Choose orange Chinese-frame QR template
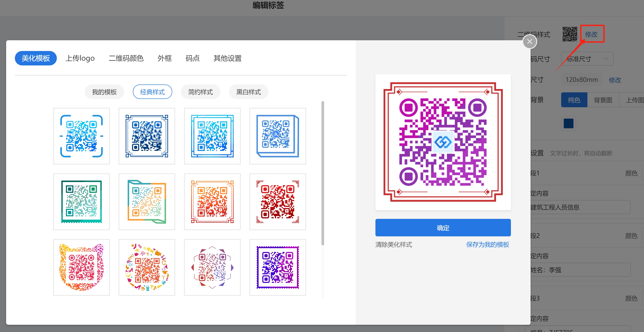Viewport: 644px width, 332px height. pyautogui.click(x=212, y=202)
